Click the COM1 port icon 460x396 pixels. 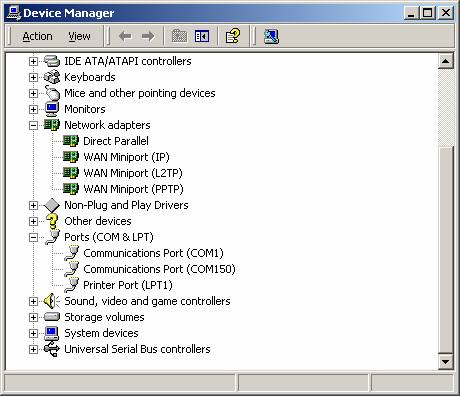pyautogui.click(x=71, y=253)
